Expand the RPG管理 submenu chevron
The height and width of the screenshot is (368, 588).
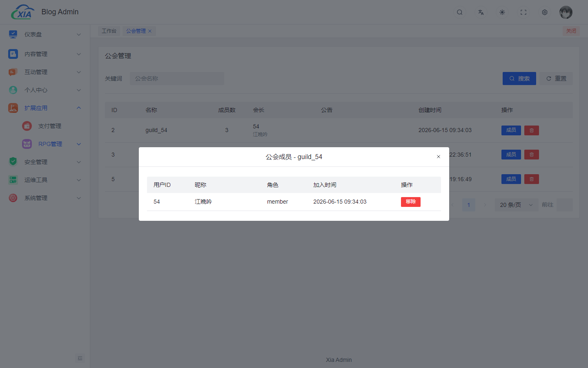point(79,144)
